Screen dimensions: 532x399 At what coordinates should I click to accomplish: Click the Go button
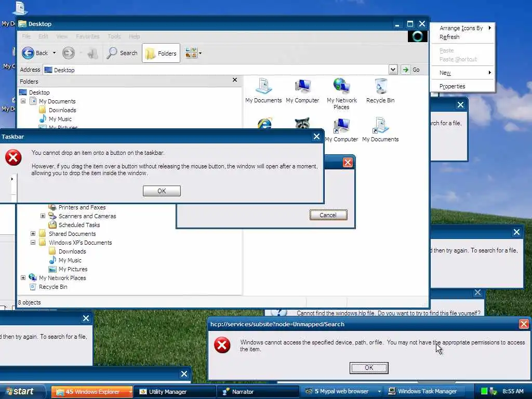pos(411,70)
